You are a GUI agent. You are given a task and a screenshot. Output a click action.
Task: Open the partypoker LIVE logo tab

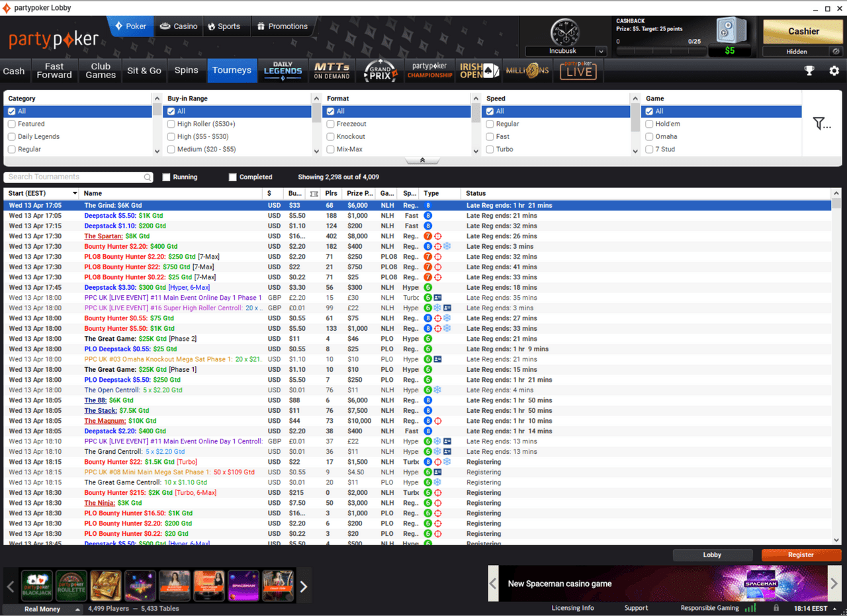click(x=578, y=71)
